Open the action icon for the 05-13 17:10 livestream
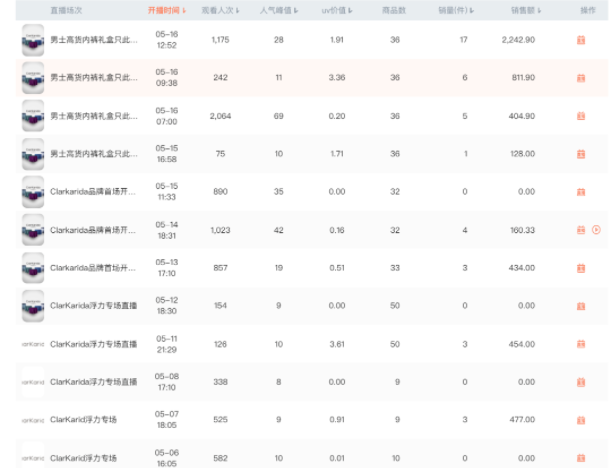 click(x=580, y=268)
